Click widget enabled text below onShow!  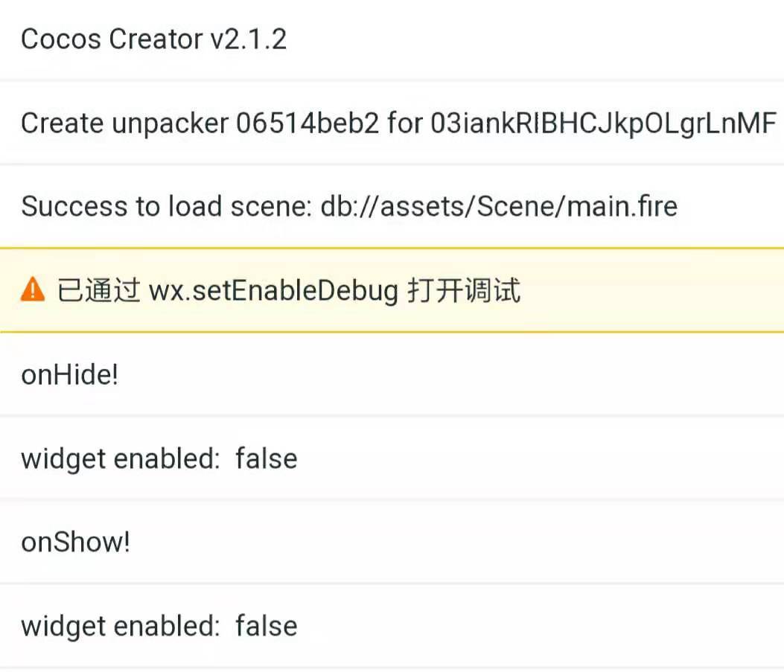120,626
